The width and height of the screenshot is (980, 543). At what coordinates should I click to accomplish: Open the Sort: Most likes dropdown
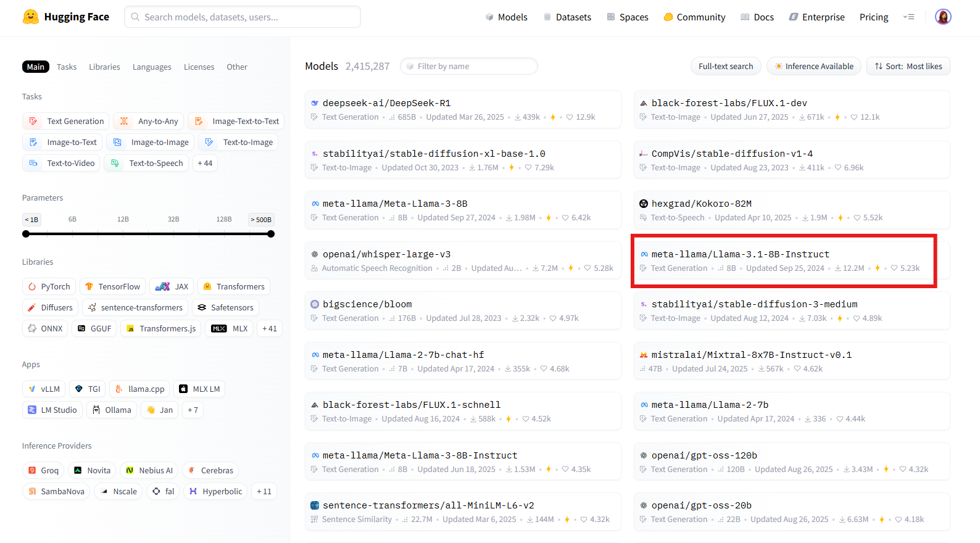click(x=908, y=66)
